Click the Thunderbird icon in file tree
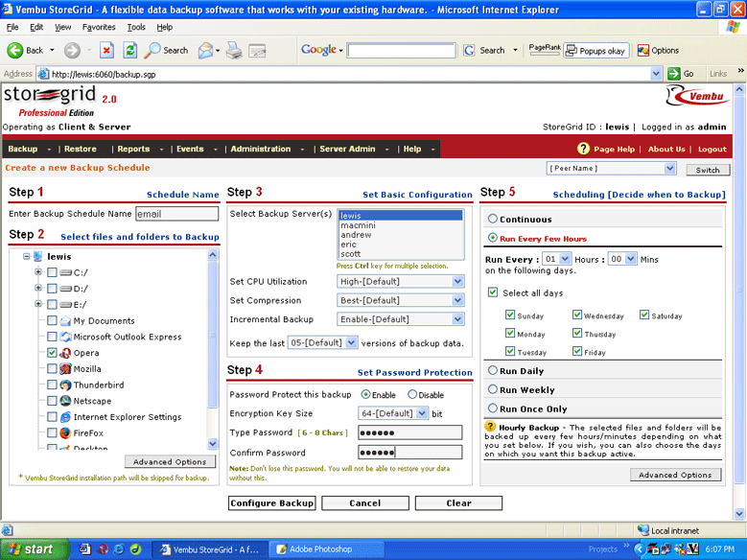 [x=65, y=385]
